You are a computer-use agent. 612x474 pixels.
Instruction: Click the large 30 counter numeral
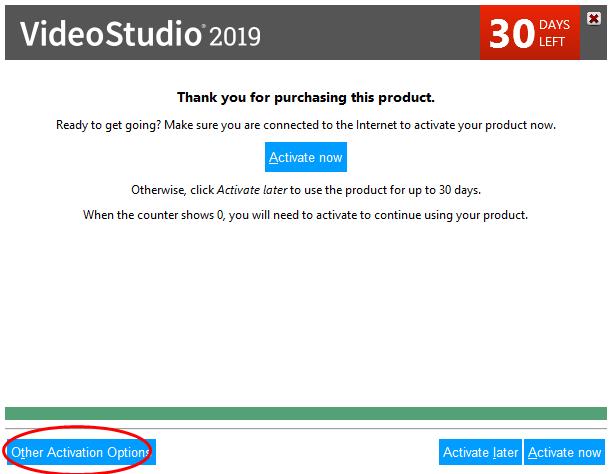click(x=511, y=34)
